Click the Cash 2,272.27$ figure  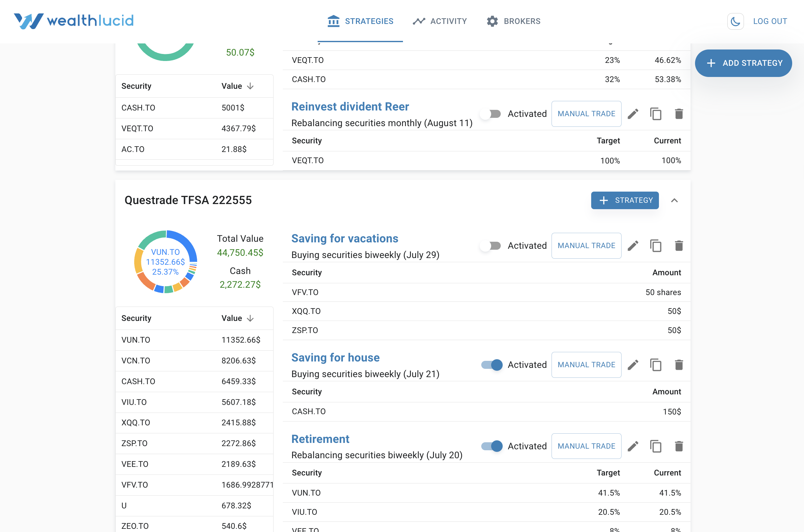coord(240,285)
